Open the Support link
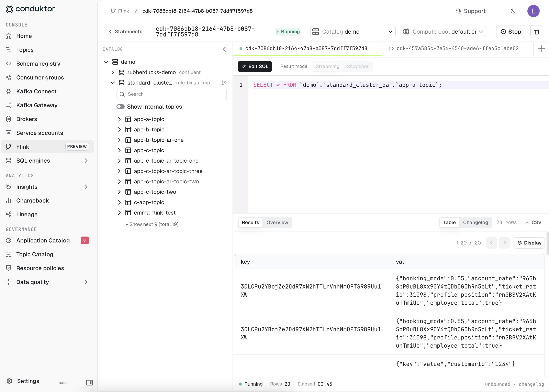 470,11
